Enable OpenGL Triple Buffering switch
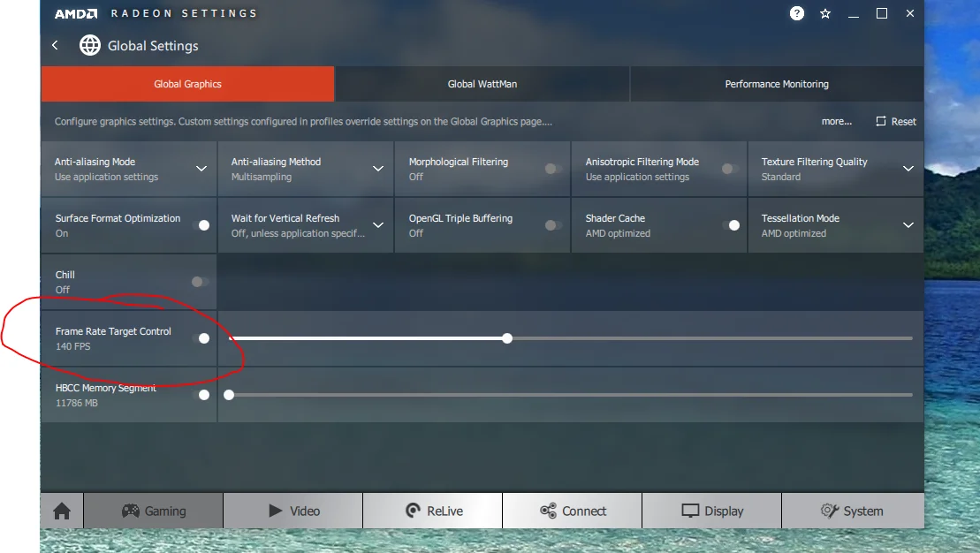 [553, 225]
